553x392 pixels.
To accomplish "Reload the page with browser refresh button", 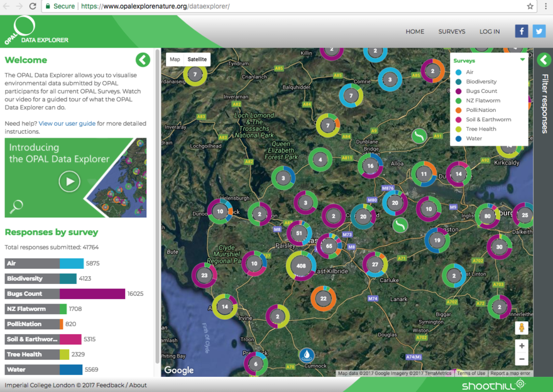I will [x=33, y=6].
